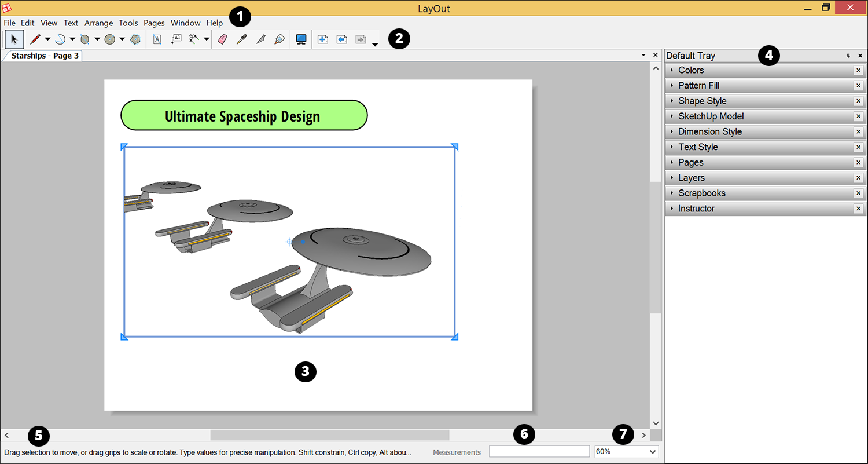This screenshot has width=868, height=464.
Task: Choose the Arc tool
Action: click(x=60, y=39)
